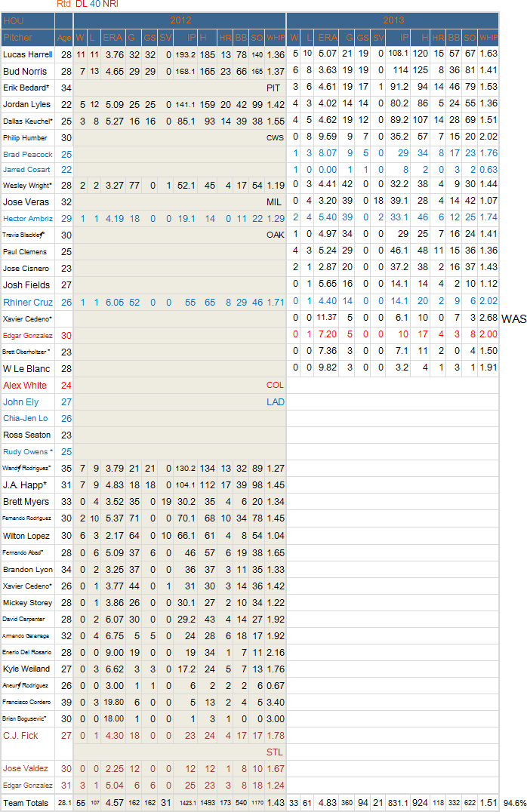This screenshot has width=527, height=812.
Task: Click the 2012 season header
Action: (x=180, y=20)
